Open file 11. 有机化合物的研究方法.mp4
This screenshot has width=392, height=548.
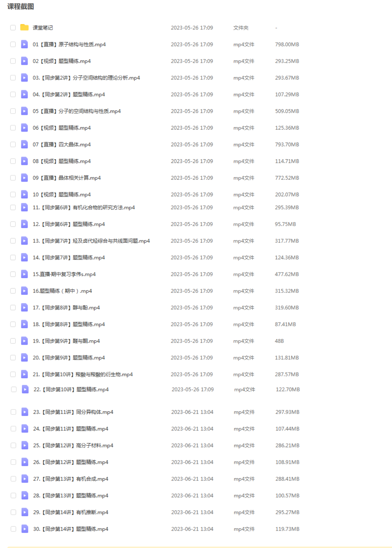(84, 207)
